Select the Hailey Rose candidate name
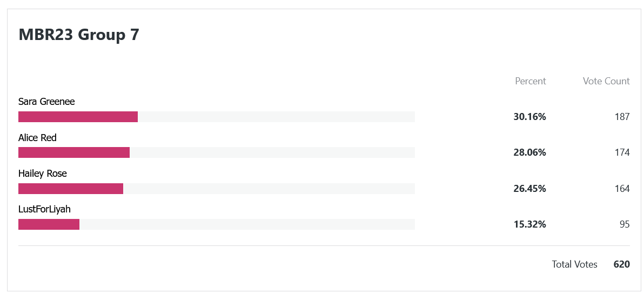The width and height of the screenshot is (644, 293). coord(43,174)
